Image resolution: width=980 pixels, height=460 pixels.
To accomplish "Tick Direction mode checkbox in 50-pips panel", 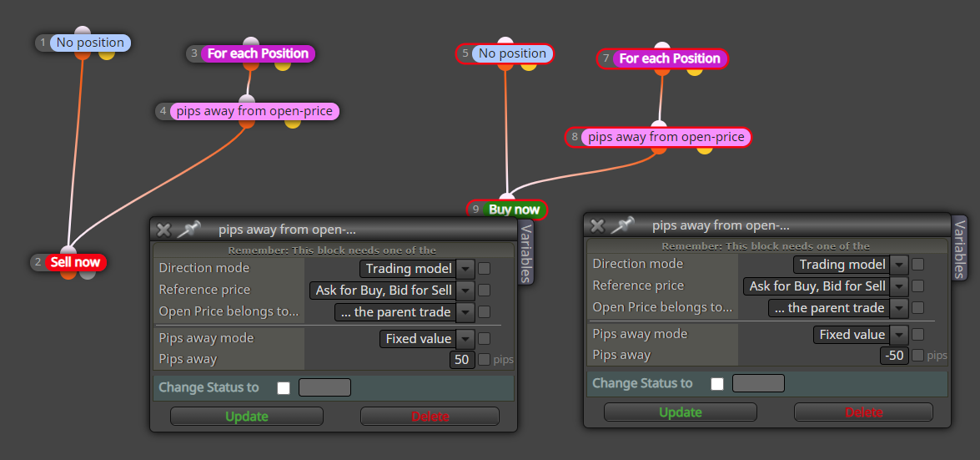I will [484, 269].
